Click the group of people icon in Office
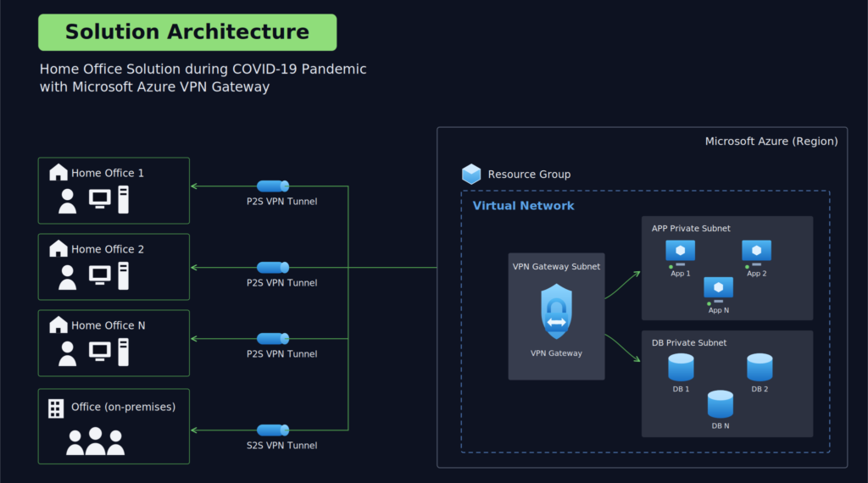Image resolution: width=868 pixels, height=483 pixels. coord(95,441)
